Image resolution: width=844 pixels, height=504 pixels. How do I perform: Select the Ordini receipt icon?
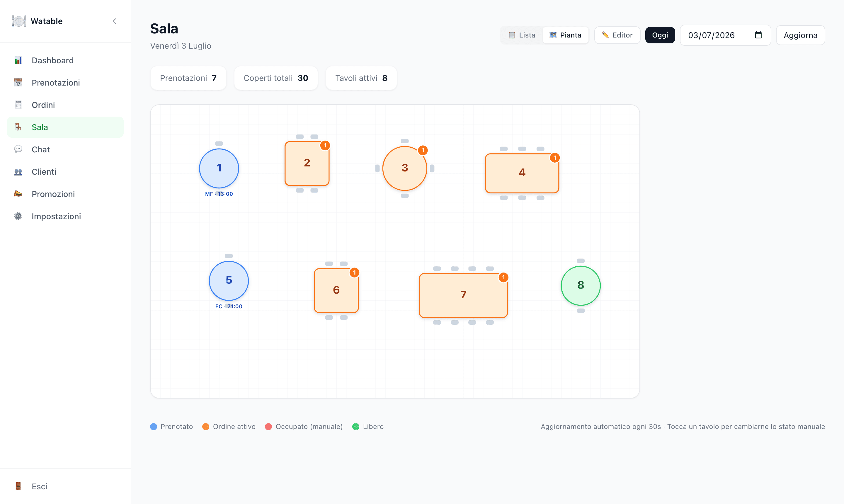[18, 105]
